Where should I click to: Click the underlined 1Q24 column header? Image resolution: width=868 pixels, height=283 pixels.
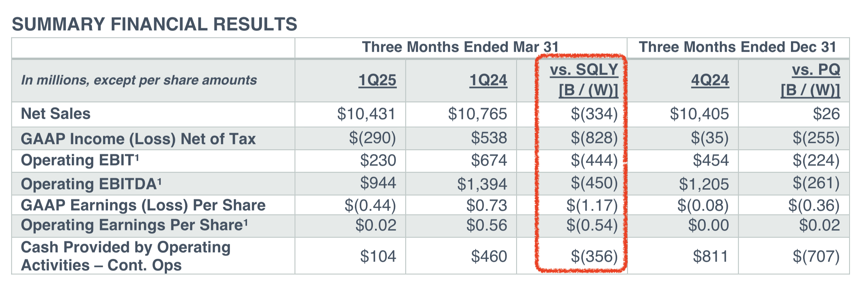488,80
